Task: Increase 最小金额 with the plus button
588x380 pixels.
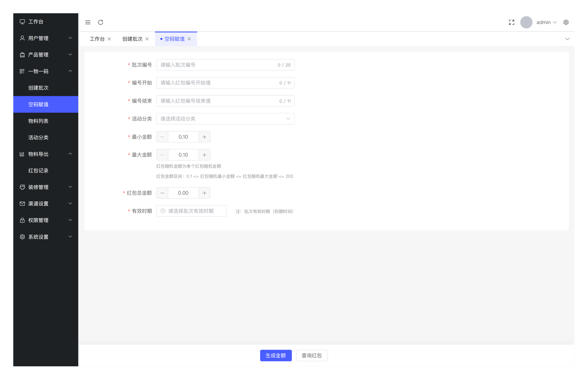Action: 204,137
